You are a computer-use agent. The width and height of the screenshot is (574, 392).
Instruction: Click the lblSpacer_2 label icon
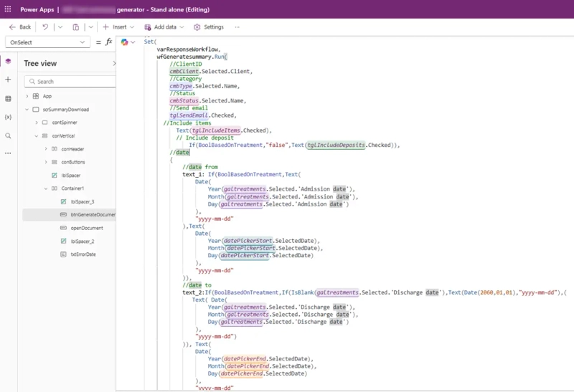pyautogui.click(x=63, y=241)
